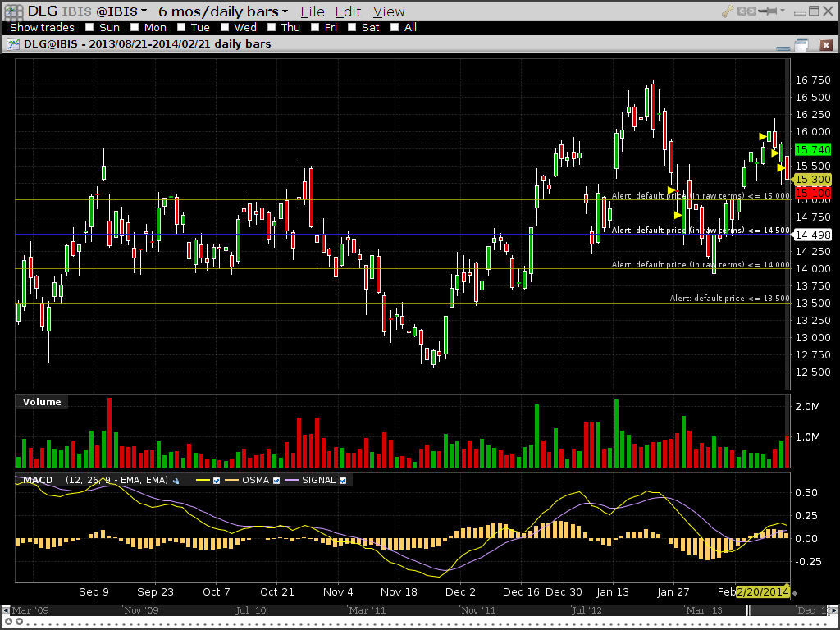Click the yellow MACD line color sample
Image resolution: width=840 pixels, height=630 pixels.
[203, 481]
